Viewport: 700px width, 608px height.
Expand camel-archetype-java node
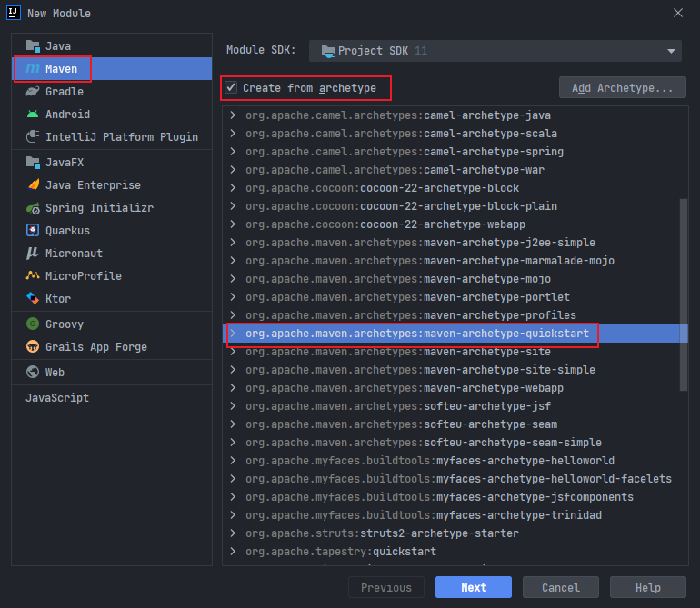(233, 115)
